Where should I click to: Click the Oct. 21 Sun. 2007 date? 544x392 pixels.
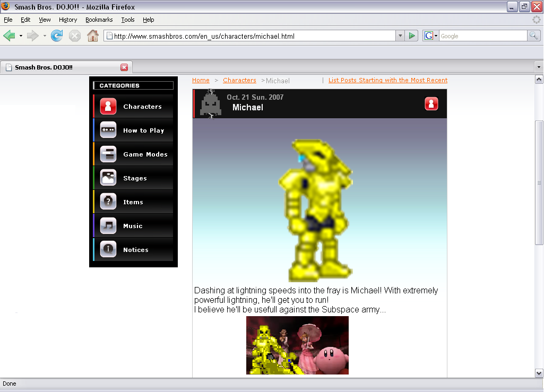(x=255, y=97)
